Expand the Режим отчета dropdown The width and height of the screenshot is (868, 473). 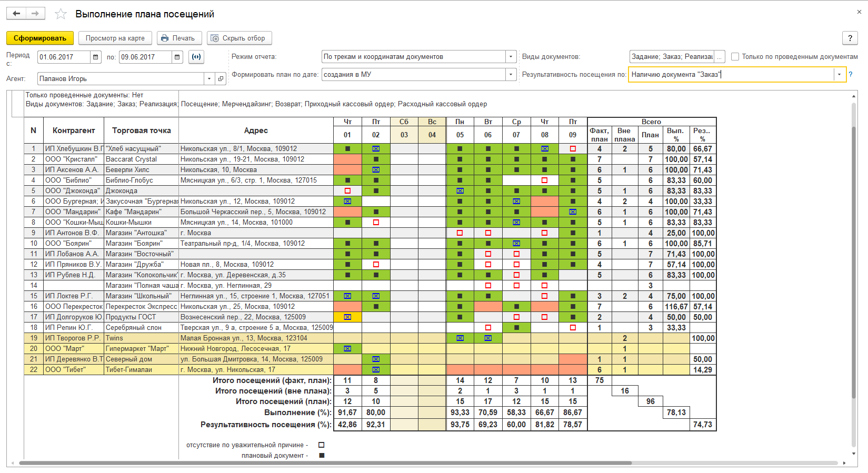(511, 57)
